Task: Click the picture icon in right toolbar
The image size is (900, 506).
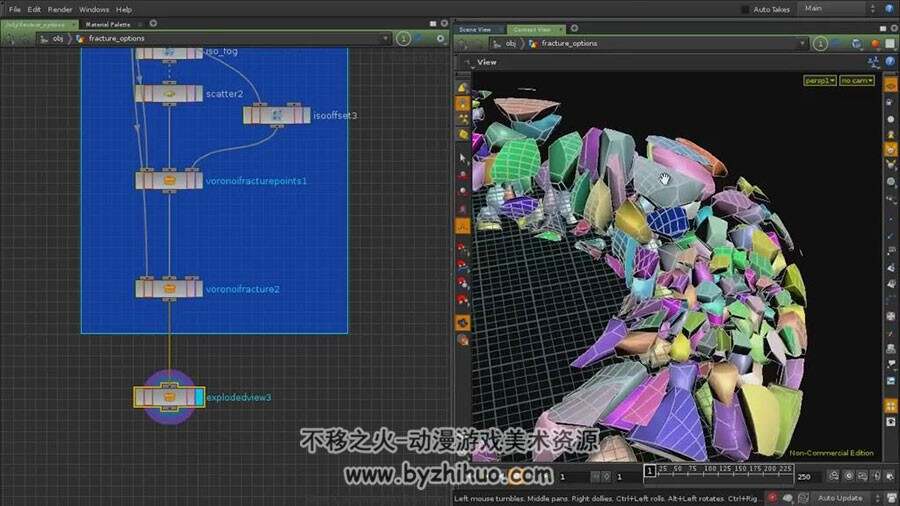Action: [x=890, y=381]
